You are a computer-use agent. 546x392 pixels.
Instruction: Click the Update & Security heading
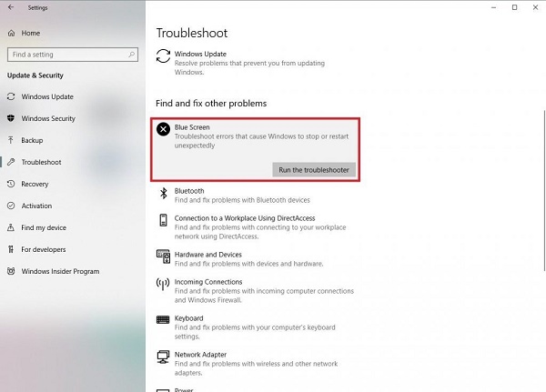pos(35,75)
